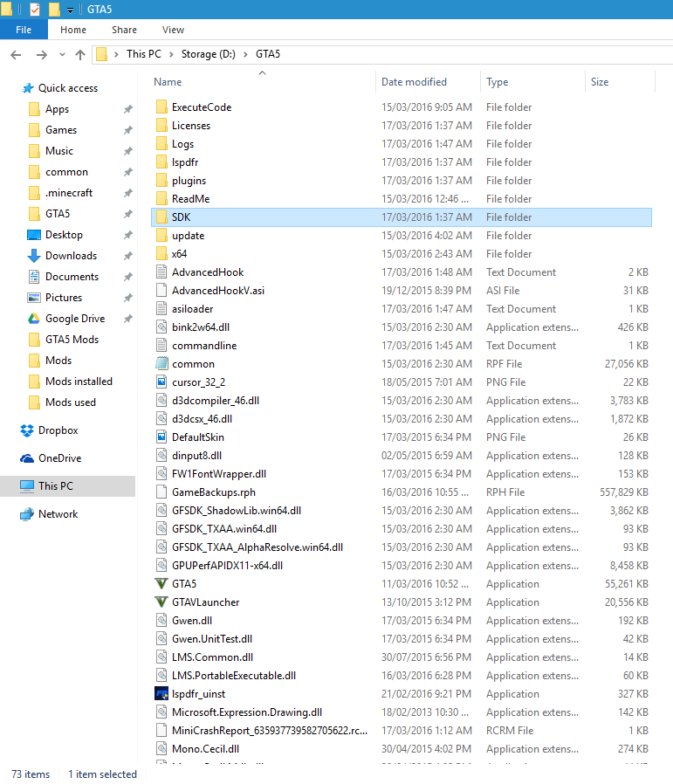Click the ExecuteCode folder icon
The height and width of the screenshot is (784, 673).
(161, 107)
